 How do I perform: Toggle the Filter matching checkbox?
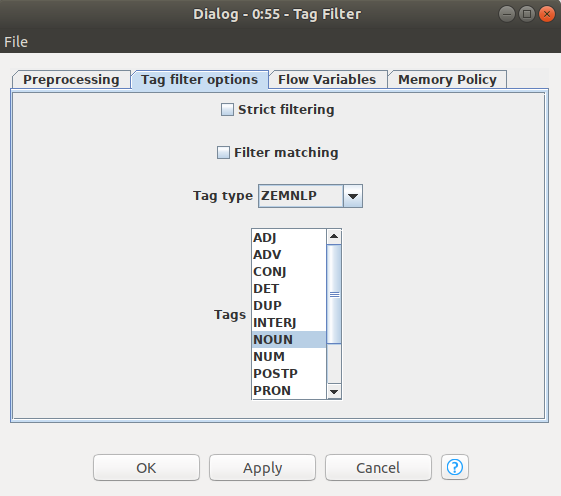[223, 152]
